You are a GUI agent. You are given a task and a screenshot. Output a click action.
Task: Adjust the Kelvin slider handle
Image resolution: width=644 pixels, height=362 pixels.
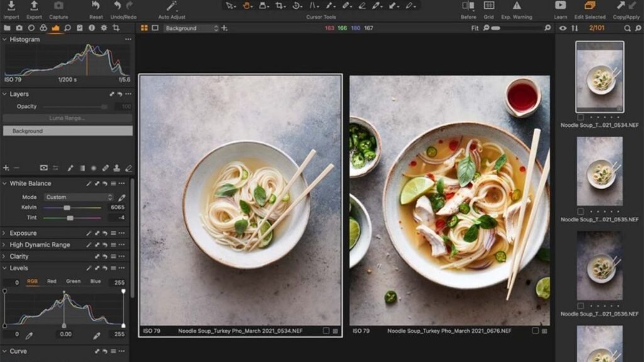point(66,207)
